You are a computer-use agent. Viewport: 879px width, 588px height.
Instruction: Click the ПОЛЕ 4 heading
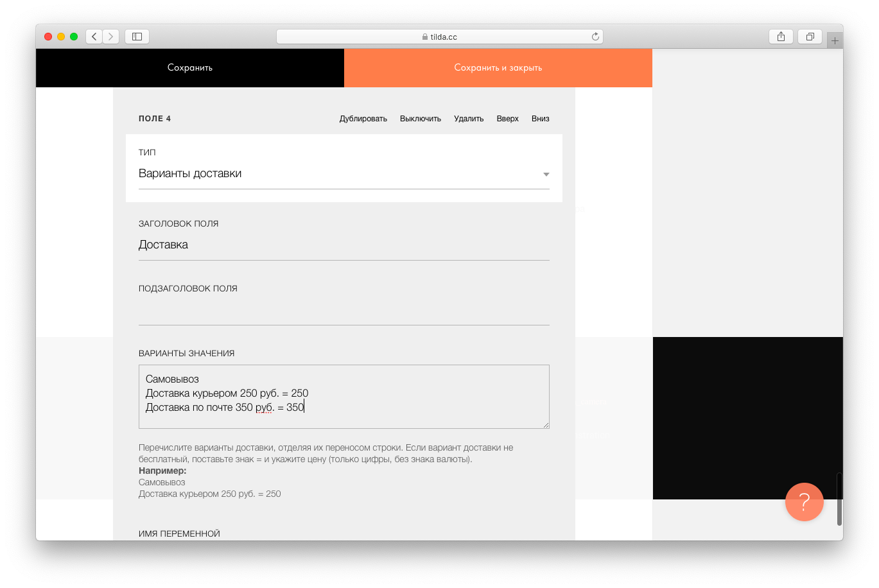[155, 119]
